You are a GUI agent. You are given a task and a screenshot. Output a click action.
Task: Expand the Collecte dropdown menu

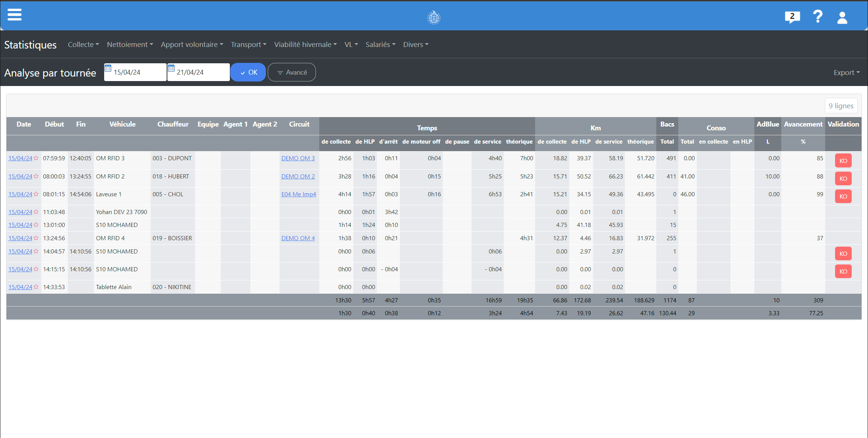(x=83, y=44)
